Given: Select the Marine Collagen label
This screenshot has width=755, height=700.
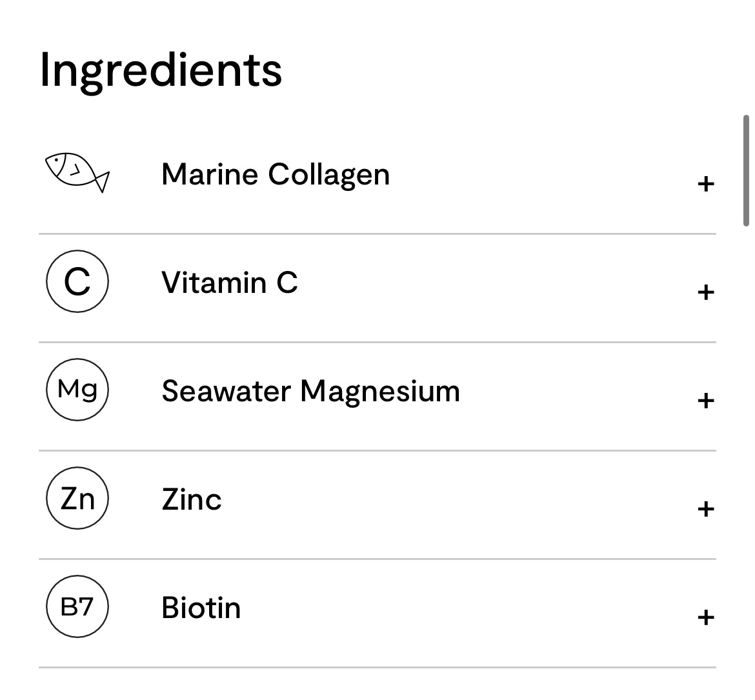Looking at the screenshot, I should [276, 174].
